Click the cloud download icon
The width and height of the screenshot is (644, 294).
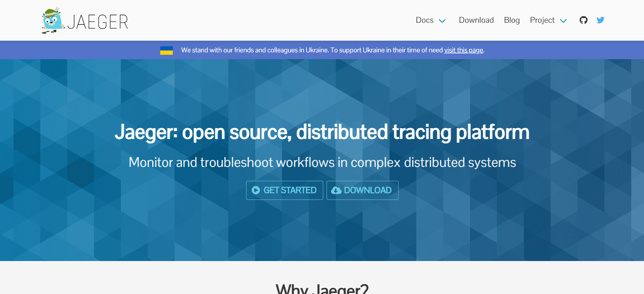pos(336,190)
